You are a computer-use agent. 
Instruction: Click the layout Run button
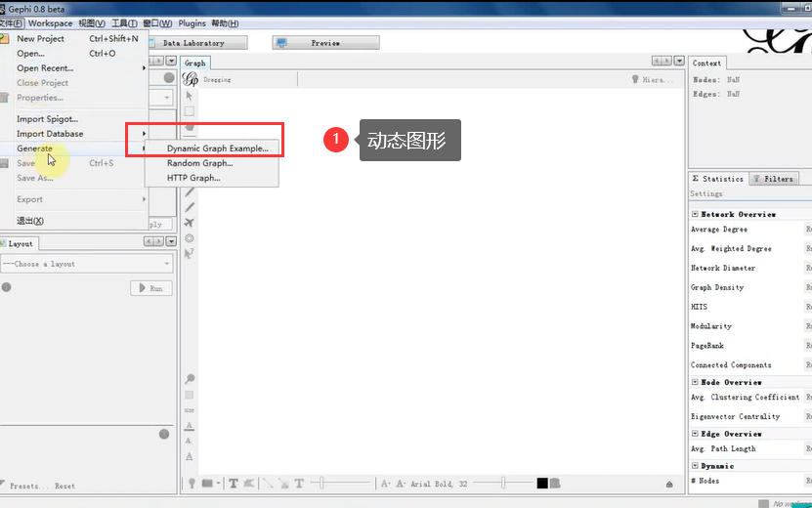click(x=151, y=288)
